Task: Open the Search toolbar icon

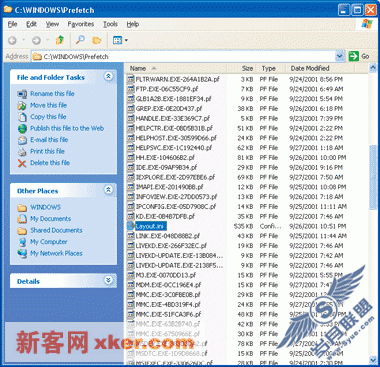Action: 80,40
